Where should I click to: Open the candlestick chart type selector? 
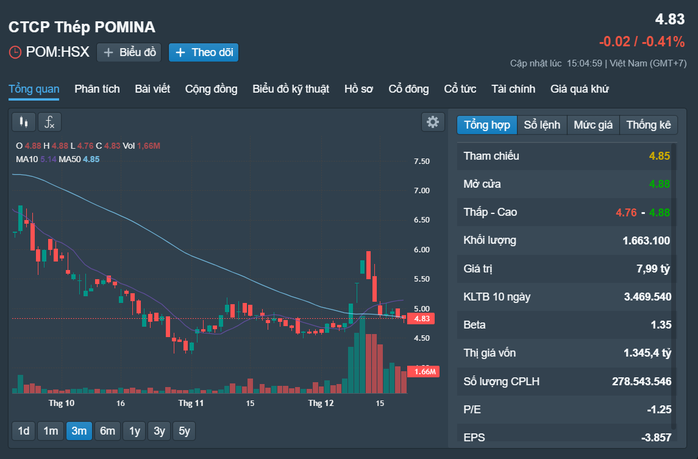(x=24, y=122)
